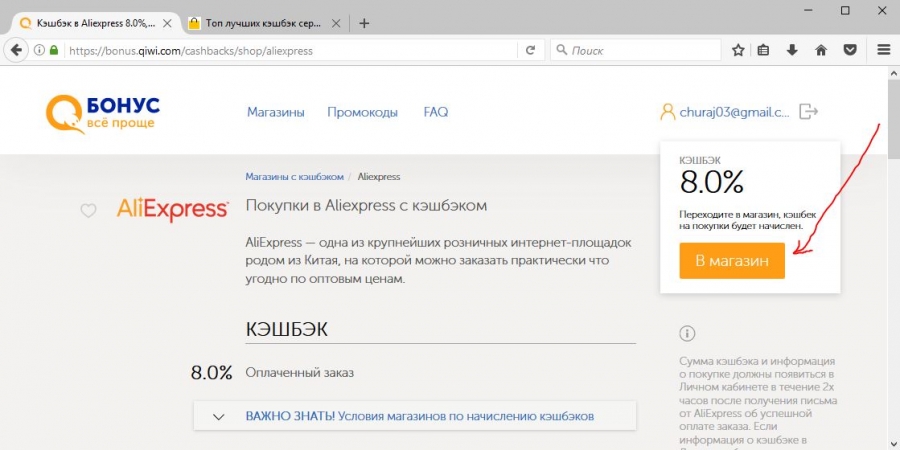Image resolution: width=900 pixels, height=450 pixels.
Task: Add AliExpress to favorites with heart icon
Action: coord(88,211)
